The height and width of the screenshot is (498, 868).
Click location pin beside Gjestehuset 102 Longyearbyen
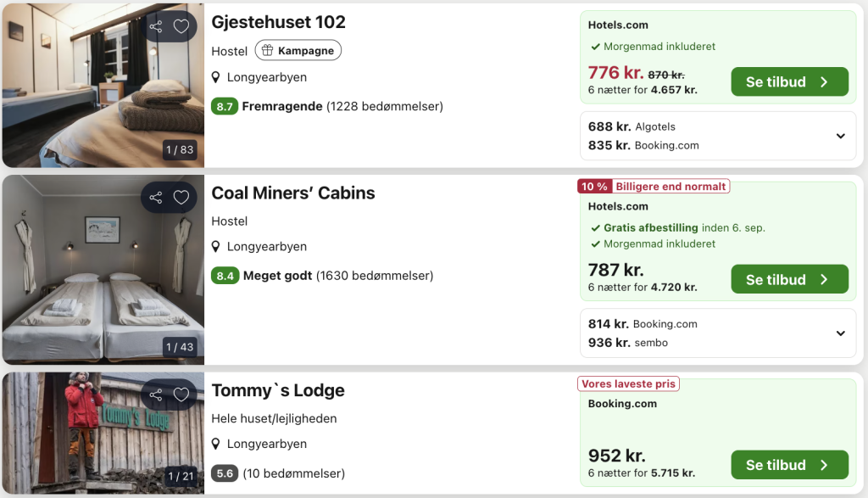click(216, 77)
